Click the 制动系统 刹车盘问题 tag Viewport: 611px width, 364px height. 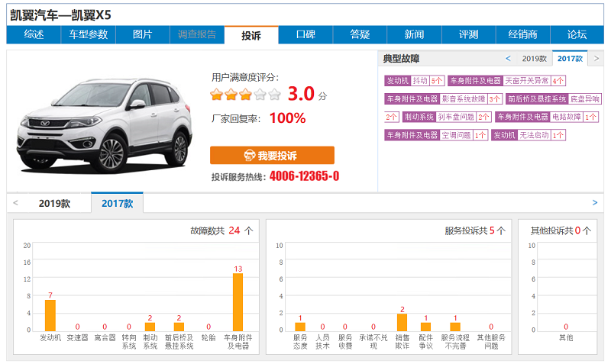(x=447, y=117)
